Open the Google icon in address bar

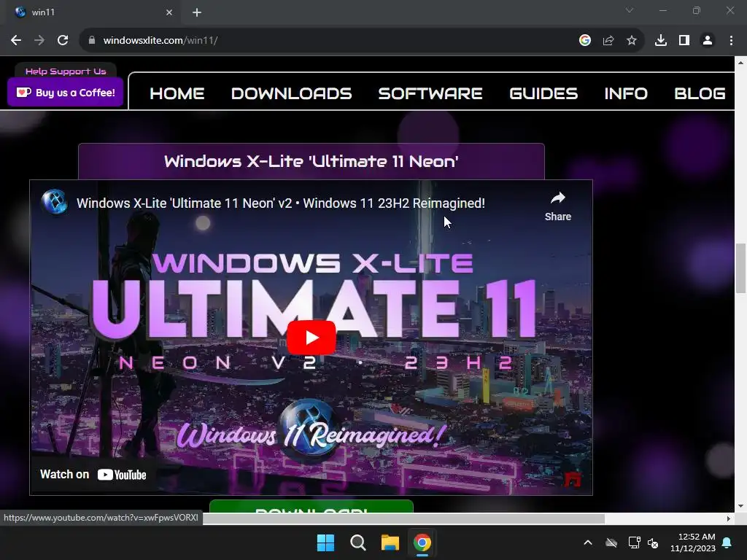(585, 41)
